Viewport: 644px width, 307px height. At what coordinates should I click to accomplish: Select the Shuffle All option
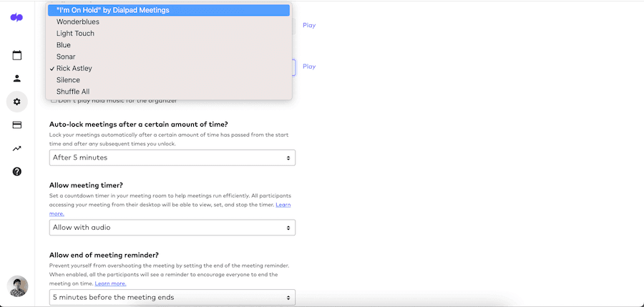point(73,92)
